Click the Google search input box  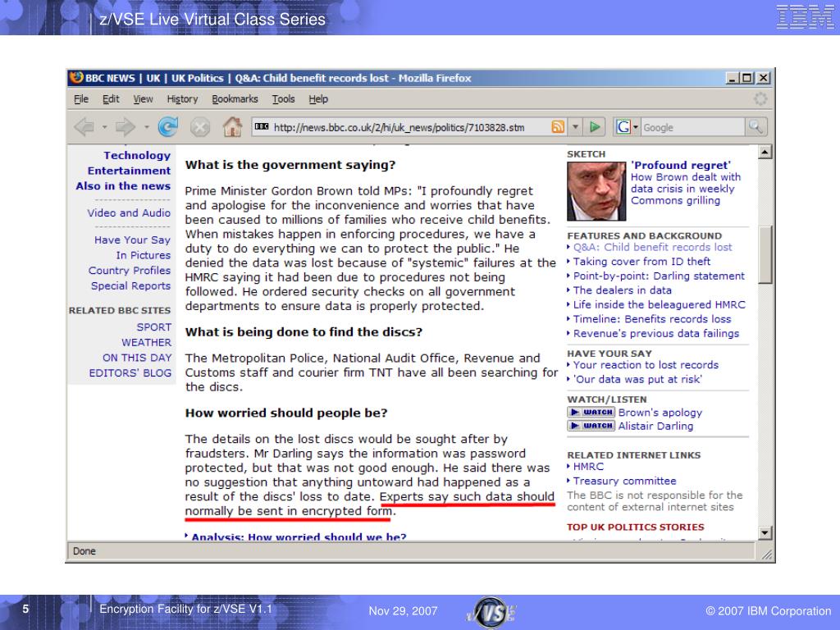click(x=692, y=127)
